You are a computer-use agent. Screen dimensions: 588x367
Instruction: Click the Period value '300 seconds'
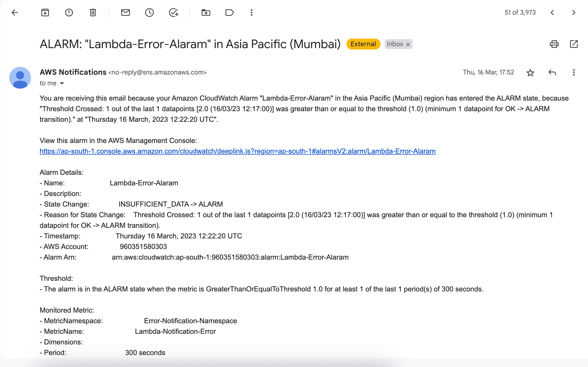click(145, 353)
